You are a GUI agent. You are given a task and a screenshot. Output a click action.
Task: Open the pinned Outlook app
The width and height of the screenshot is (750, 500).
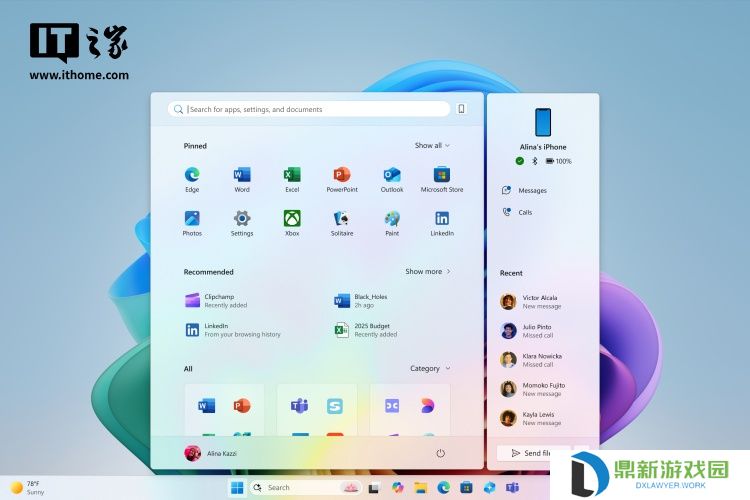(392, 179)
